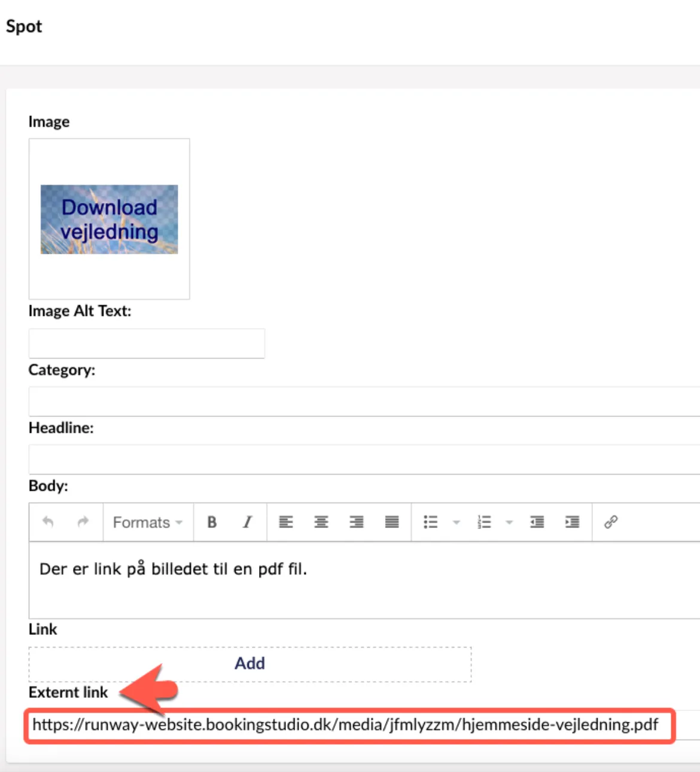Open bullet list style dropdown arrow
This screenshot has width=700, height=772.
[x=456, y=522]
